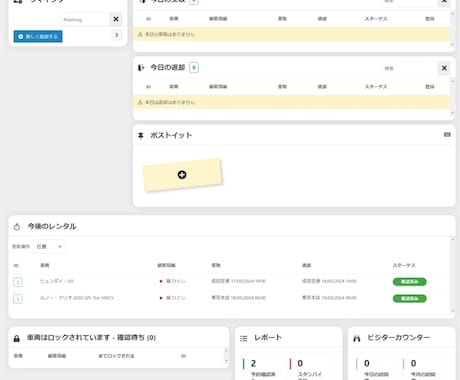The image size is (460, 380).
Task: Add a new post-it note
Action: [182, 175]
